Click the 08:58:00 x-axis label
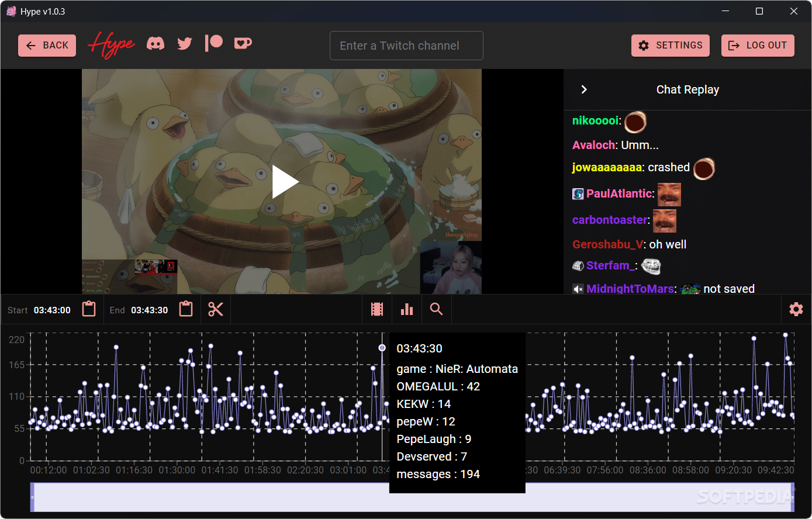 (x=690, y=470)
